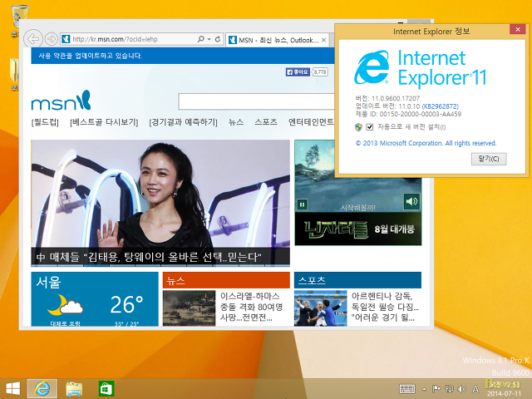Open the 스포츠 navigation menu item

[x=266, y=122]
